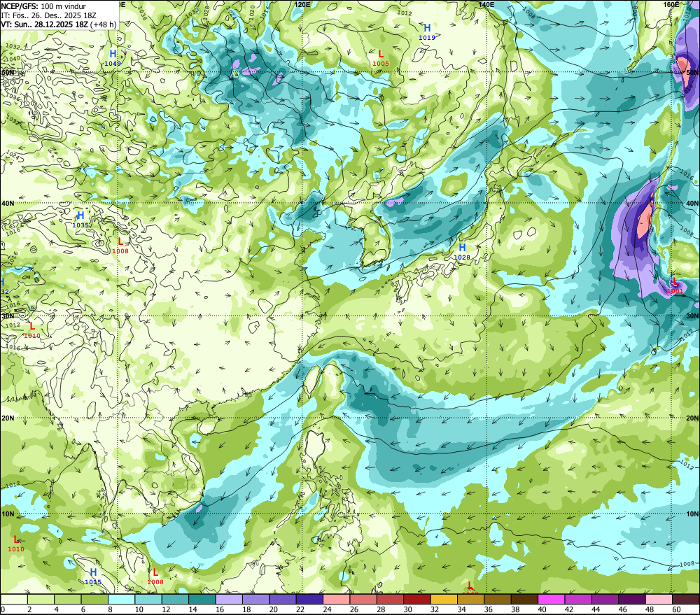Click the legend scale number 28
Screen dimensions: 700x615
point(381,609)
